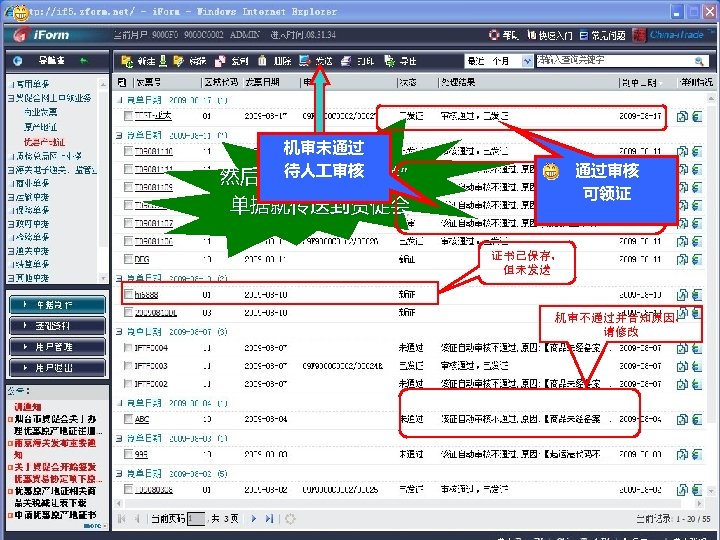The width and height of the screenshot is (720, 540).
Task: Open the 快速入门 quick start icon
Action: coord(531,35)
